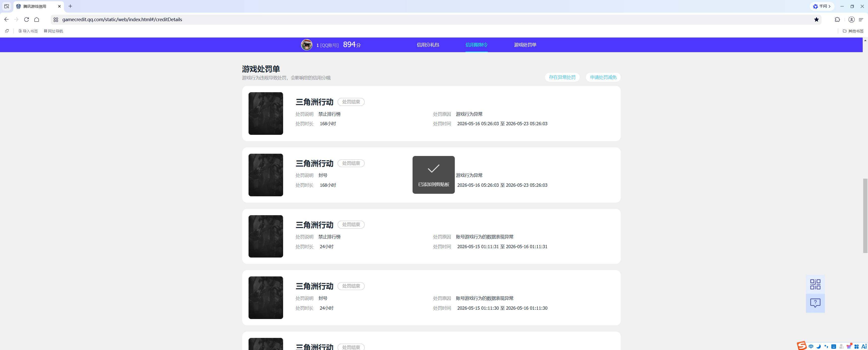Open the 导入书签 bookmark

coord(28,31)
